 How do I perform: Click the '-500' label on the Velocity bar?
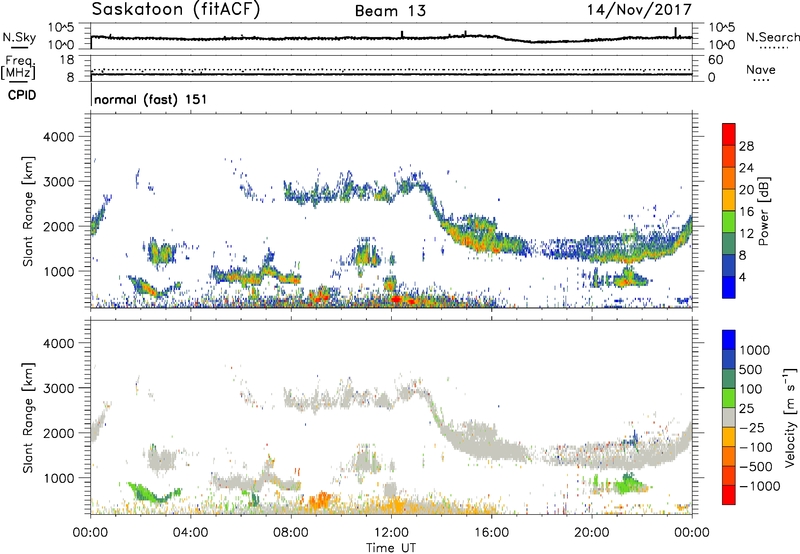tap(756, 466)
